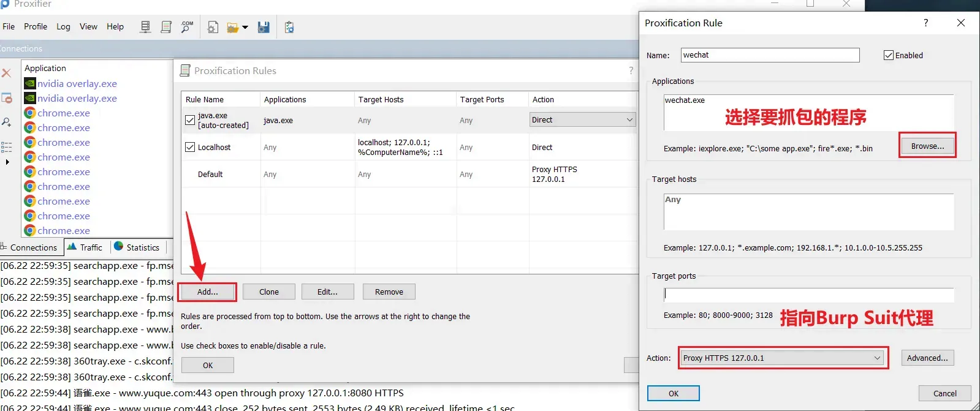Click the Edit... button
The width and height of the screenshot is (980, 411).
click(327, 292)
